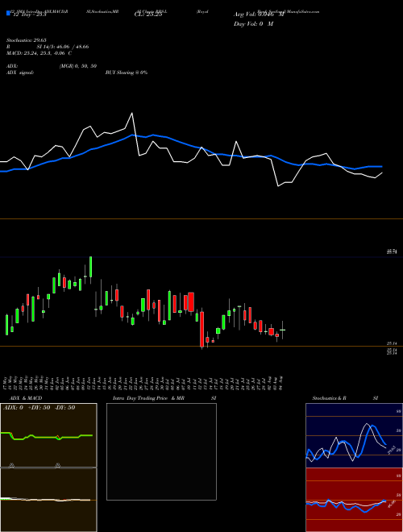Click the last candlestick on the right
The width and height of the screenshot is (403, 532).
[282, 330]
